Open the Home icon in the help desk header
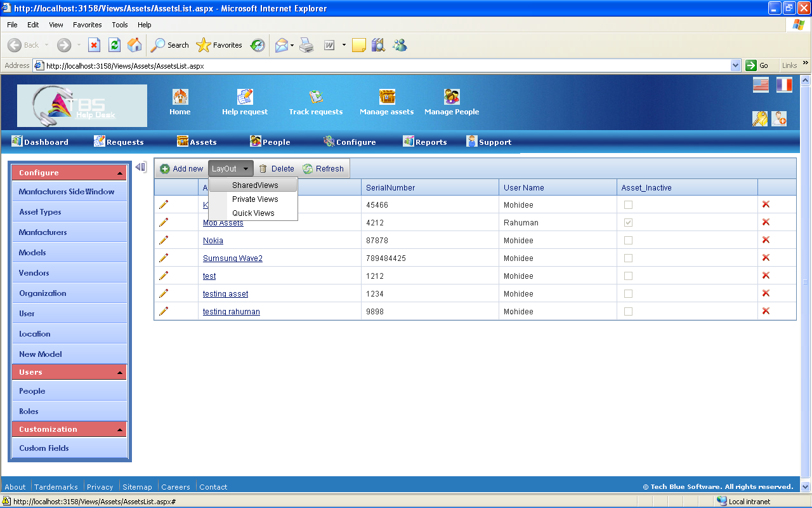The width and height of the screenshot is (812, 508). point(180,97)
